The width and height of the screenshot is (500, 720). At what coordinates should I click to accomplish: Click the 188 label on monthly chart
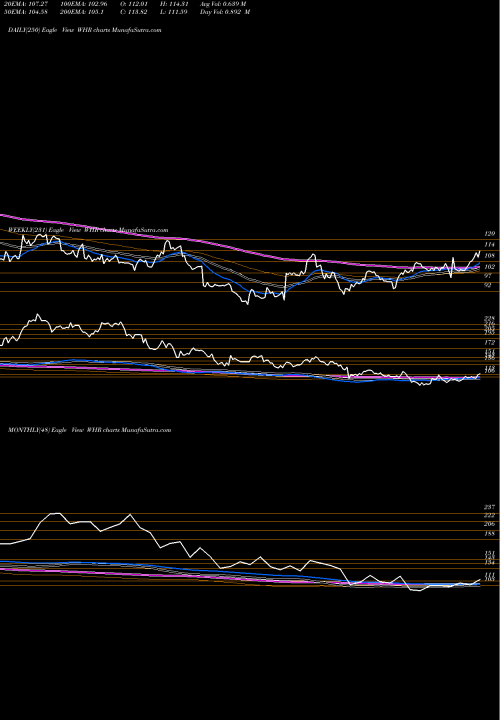point(490,534)
